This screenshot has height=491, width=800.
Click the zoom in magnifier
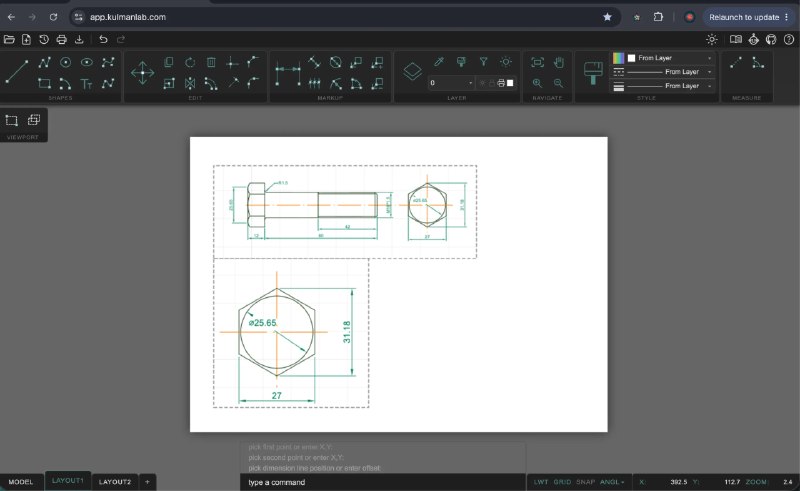pyautogui.click(x=537, y=83)
